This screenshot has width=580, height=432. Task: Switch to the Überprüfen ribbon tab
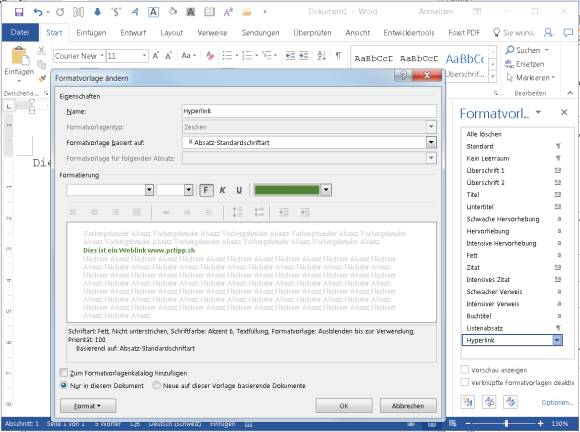tap(312, 33)
